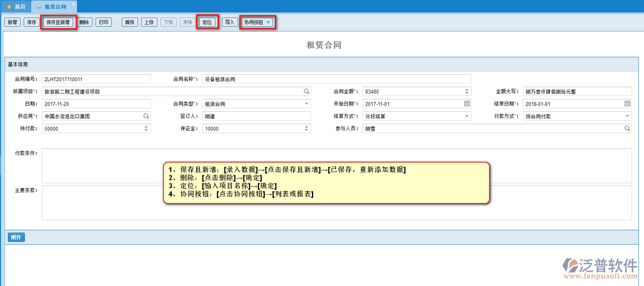Image resolution: width=644 pixels, height=286 pixels.
Task: Click search icon in 所属项目 field
Action: (306, 91)
